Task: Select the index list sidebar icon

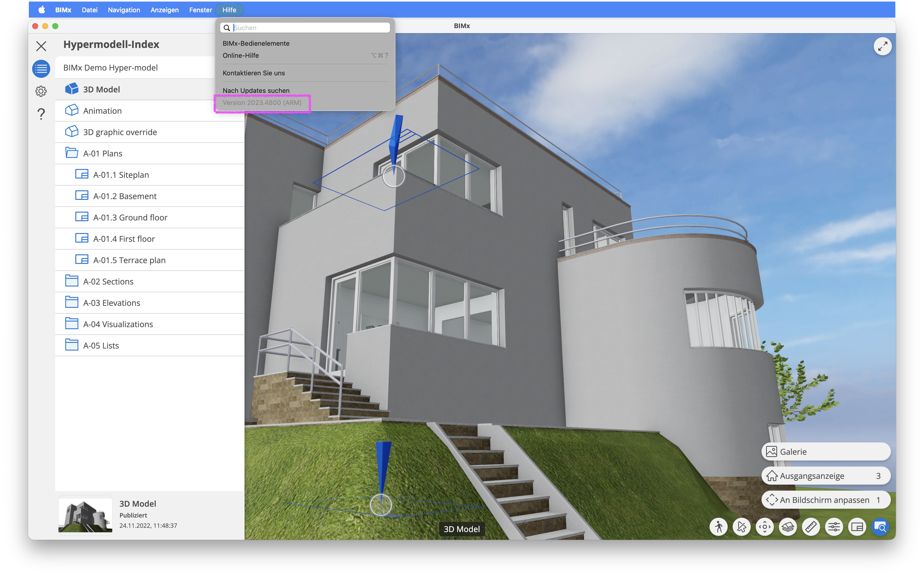Action: tap(41, 69)
